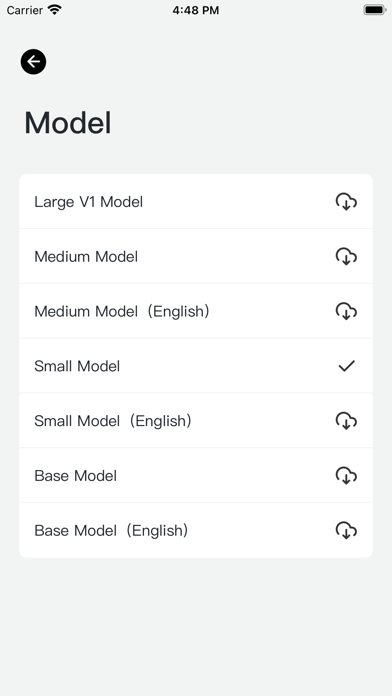Choose the Small Model label

pos(77,366)
